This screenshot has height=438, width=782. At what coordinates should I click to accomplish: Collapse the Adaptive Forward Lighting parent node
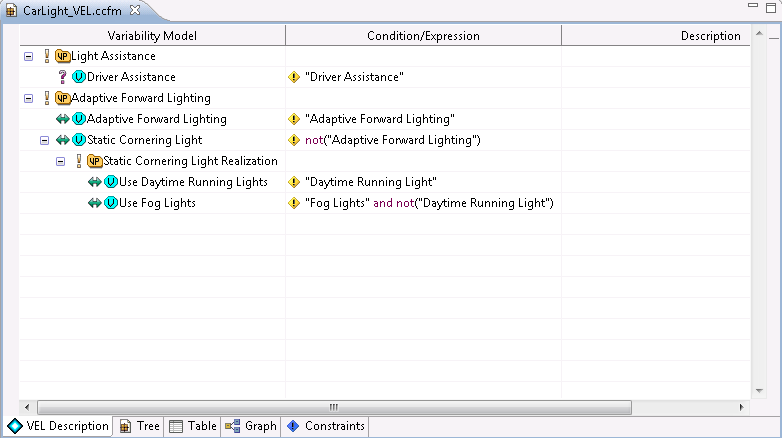[28, 98]
